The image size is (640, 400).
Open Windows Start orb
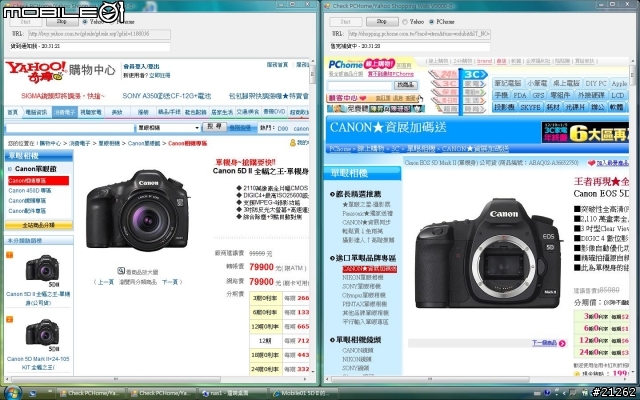tap(12, 393)
